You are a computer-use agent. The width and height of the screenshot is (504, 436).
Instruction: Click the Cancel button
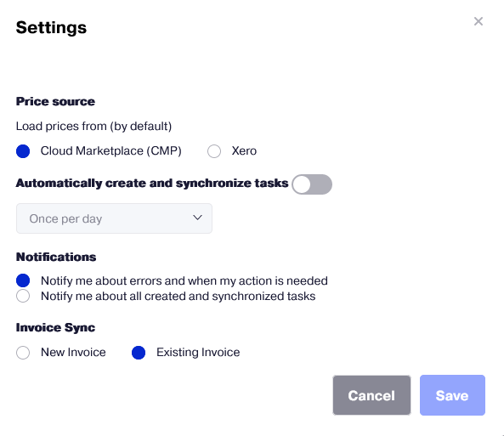pyautogui.click(x=371, y=395)
